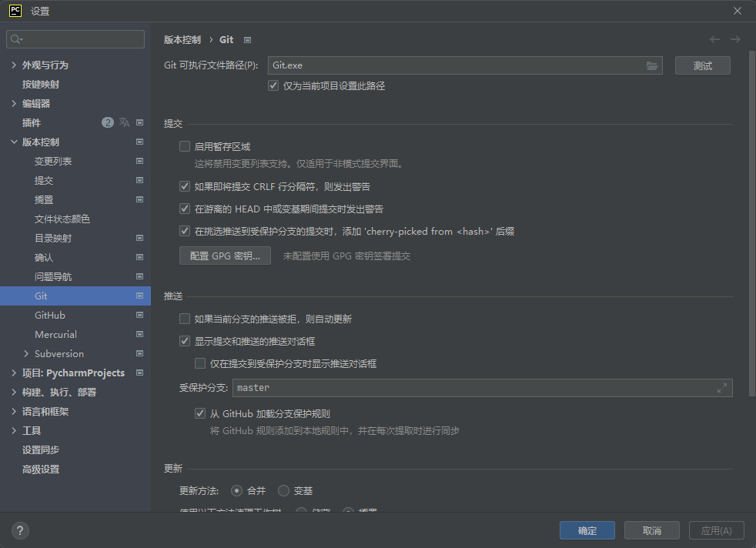This screenshot has height=548, width=756.
Task: Click the project-scope icon on 变更列表 row
Action: point(140,161)
